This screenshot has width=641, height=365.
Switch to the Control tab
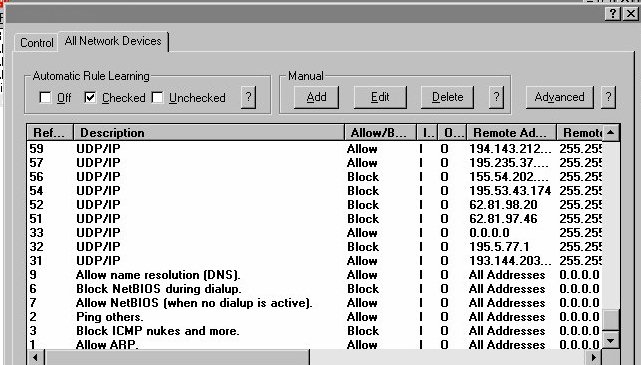(x=36, y=43)
